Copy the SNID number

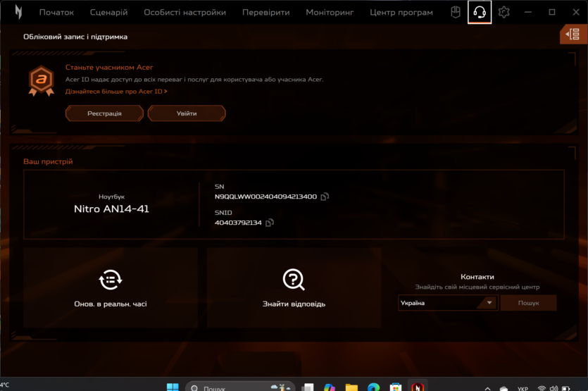[270, 223]
